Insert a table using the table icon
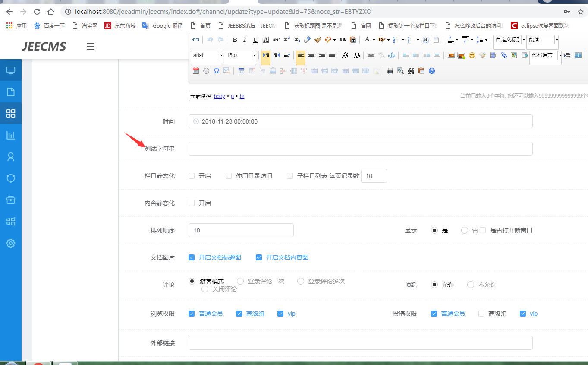588x365 pixels. [x=241, y=71]
